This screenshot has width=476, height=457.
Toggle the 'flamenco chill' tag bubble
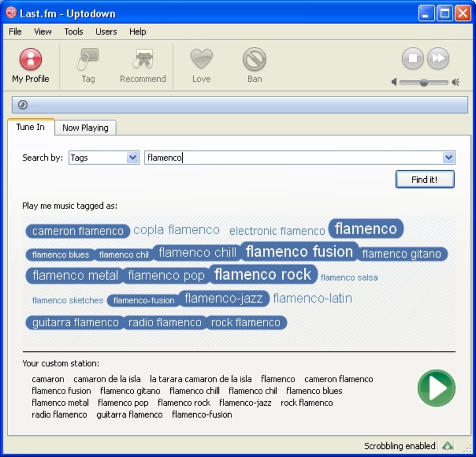[197, 252]
